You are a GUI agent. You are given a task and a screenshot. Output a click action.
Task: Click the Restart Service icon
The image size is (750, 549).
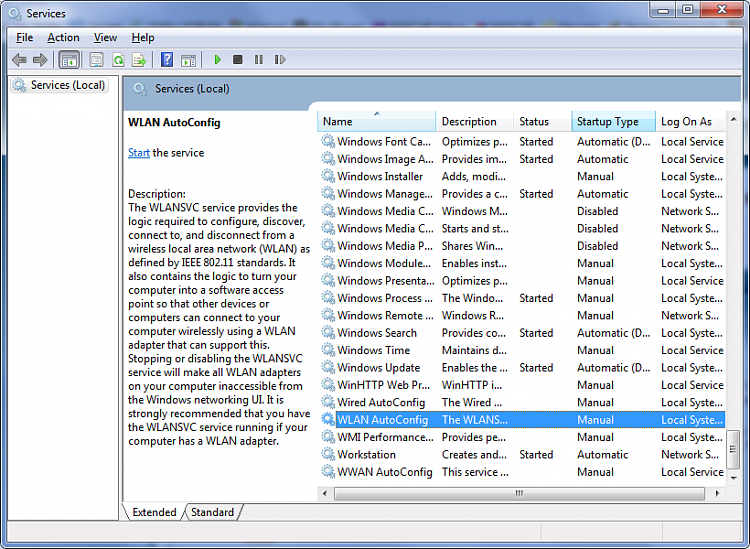(280, 60)
